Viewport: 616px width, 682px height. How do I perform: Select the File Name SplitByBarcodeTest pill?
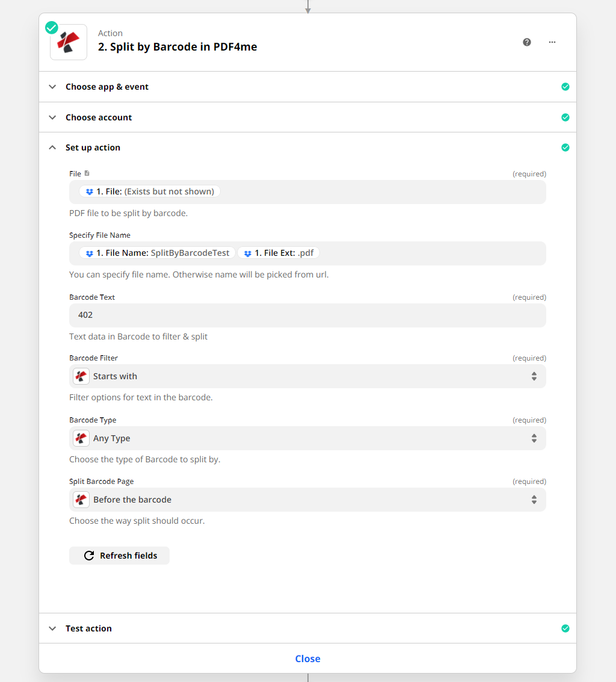click(x=157, y=253)
